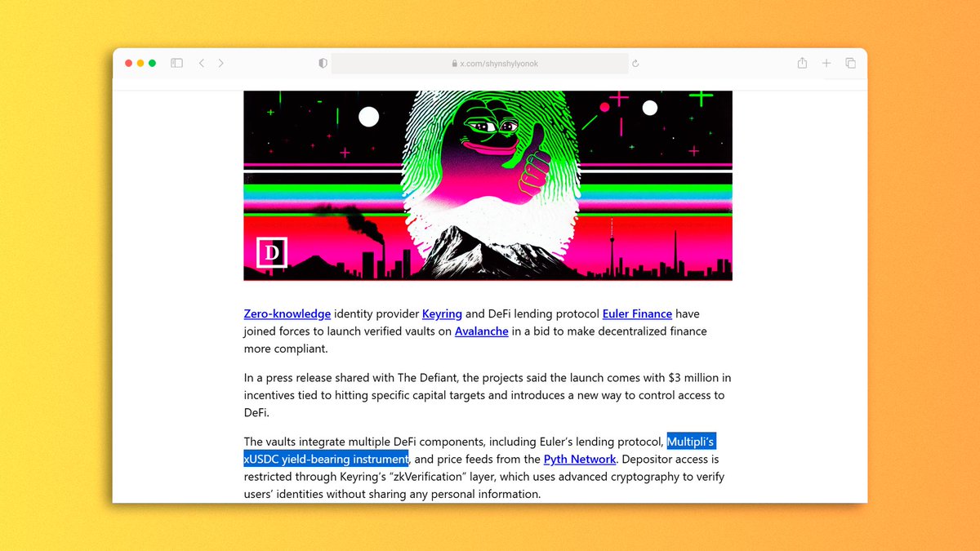Image resolution: width=980 pixels, height=551 pixels.
Task: Open the privacy shield report icon
Action: [323, 63]
